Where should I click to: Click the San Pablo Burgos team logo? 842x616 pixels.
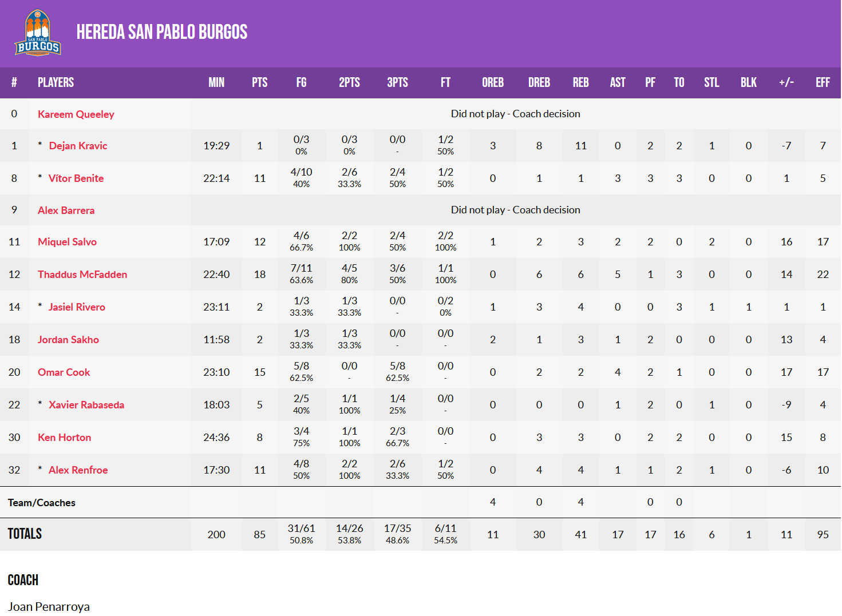[x=38, y=33]
